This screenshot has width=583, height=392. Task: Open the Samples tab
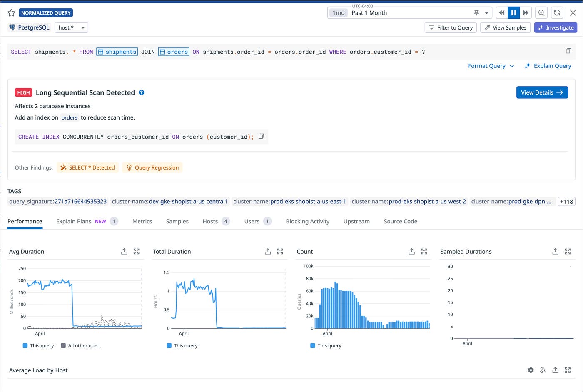(177, 221)
